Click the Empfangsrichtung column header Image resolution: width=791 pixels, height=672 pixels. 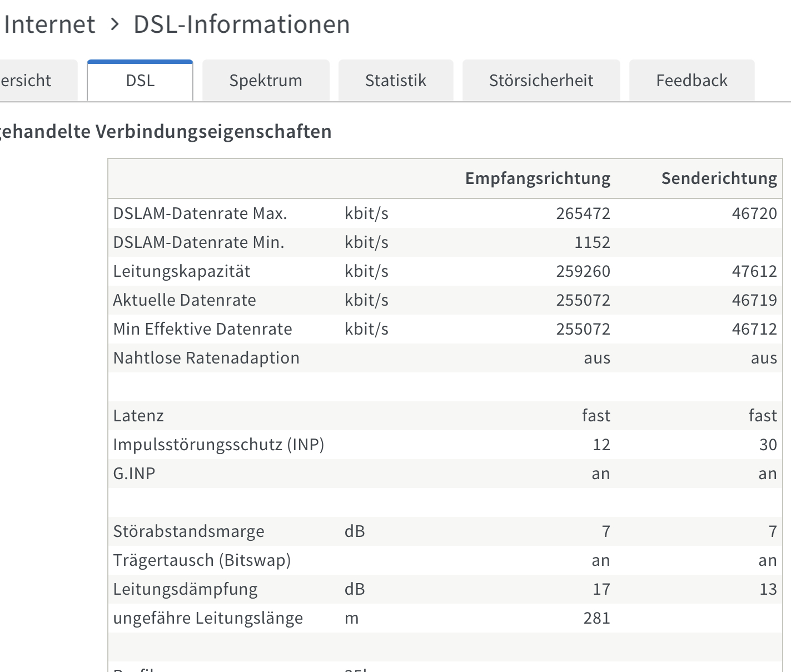pos(538,178)
